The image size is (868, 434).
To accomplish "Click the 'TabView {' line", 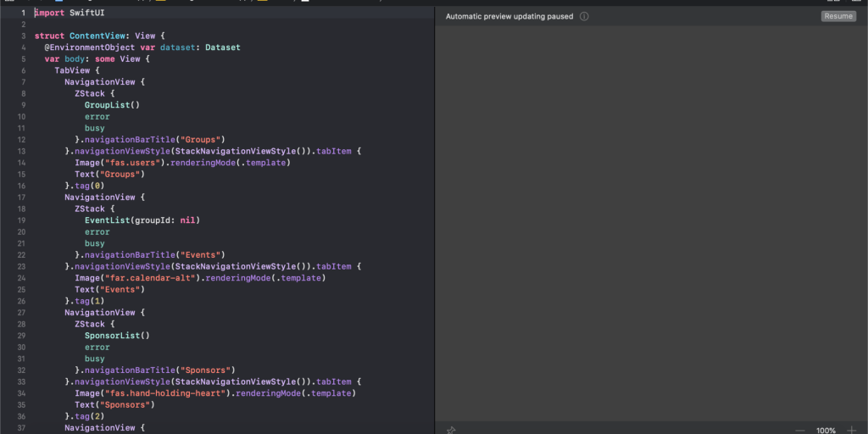I will click(x=76, y=70).
